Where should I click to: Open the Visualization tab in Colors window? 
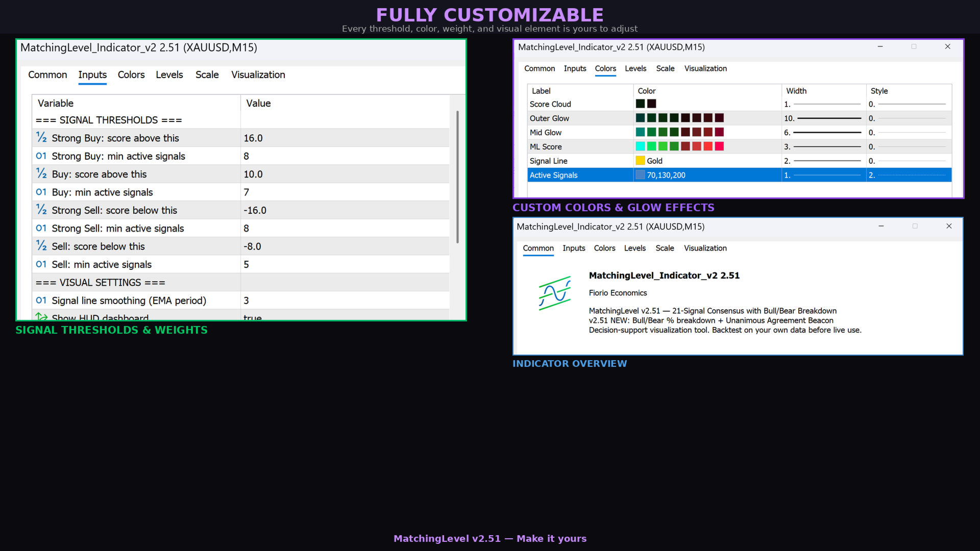coord(705,68)
